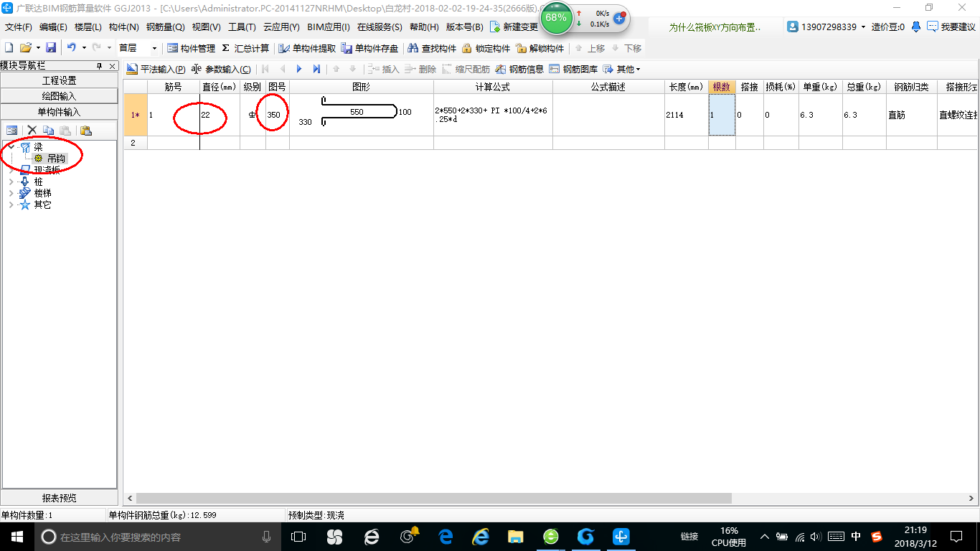Select 平法输入(P) input mode
Image resolution: width=980 pixels, height=551 pixels.
click(x=156, y=70)
